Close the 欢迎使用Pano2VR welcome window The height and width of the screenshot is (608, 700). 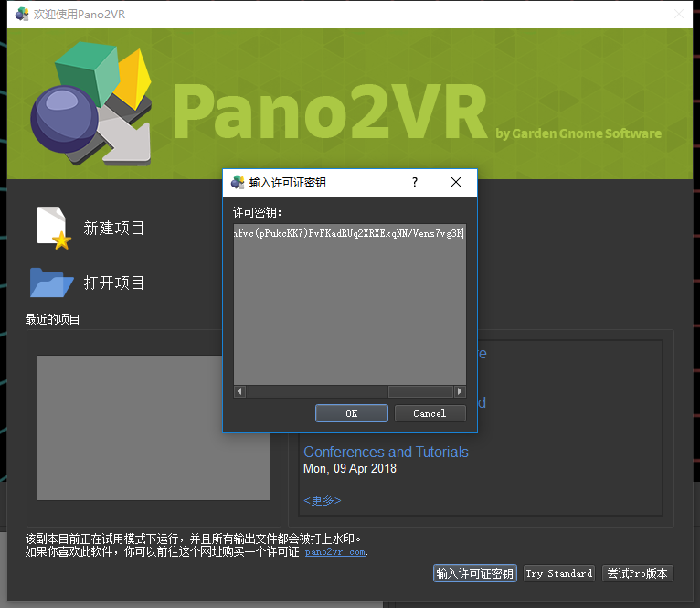[679, 15]
